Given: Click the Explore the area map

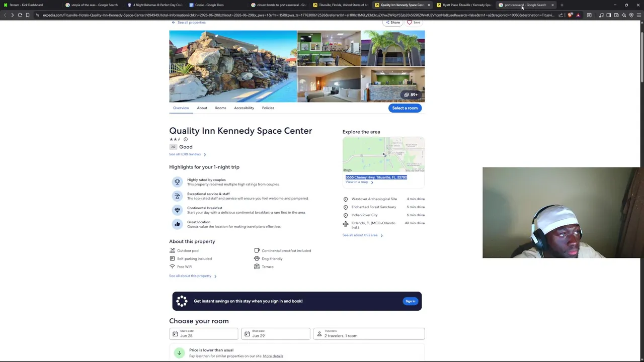Looking at the screenshot, I should tap(383, 155).
